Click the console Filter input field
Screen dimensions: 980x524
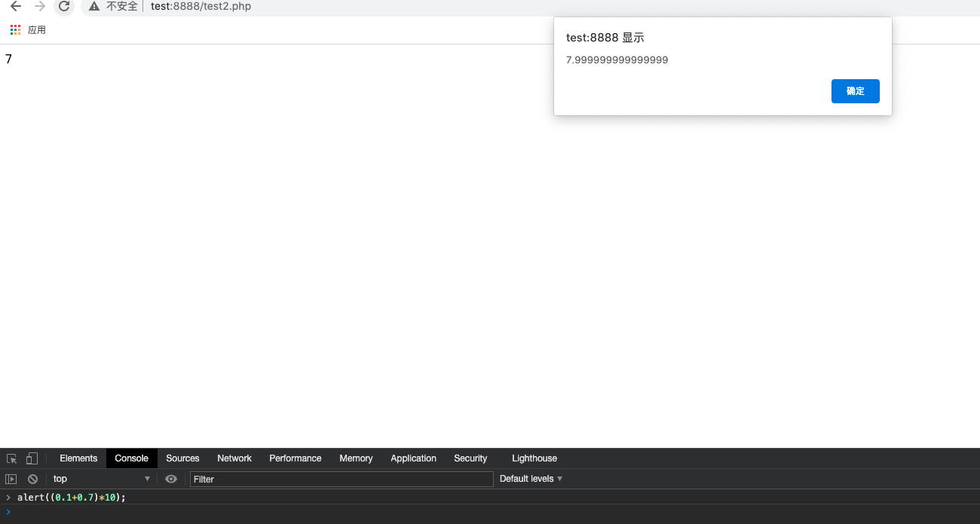pyautogui.click(x=341, y=479)
